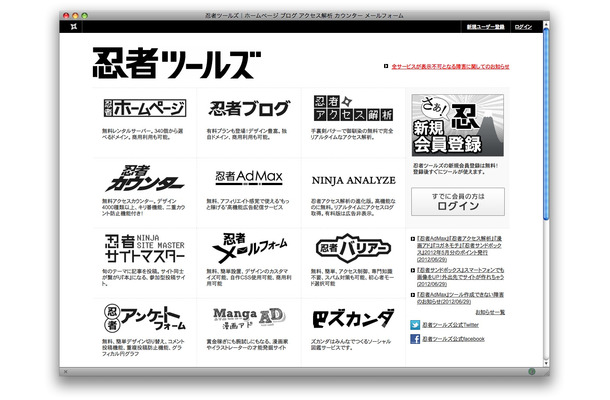
Task: Click the green status icon in bottom bar
Action: (x=532, y=372)
